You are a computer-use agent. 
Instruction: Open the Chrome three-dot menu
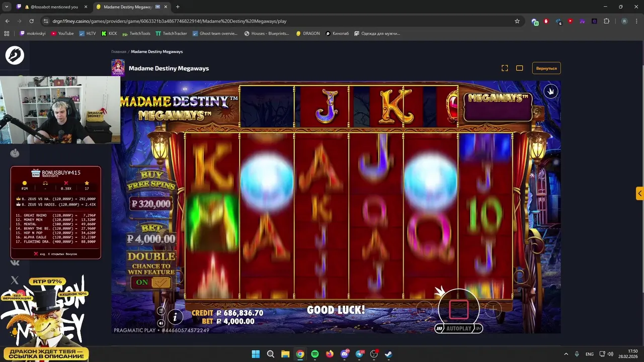636,21
